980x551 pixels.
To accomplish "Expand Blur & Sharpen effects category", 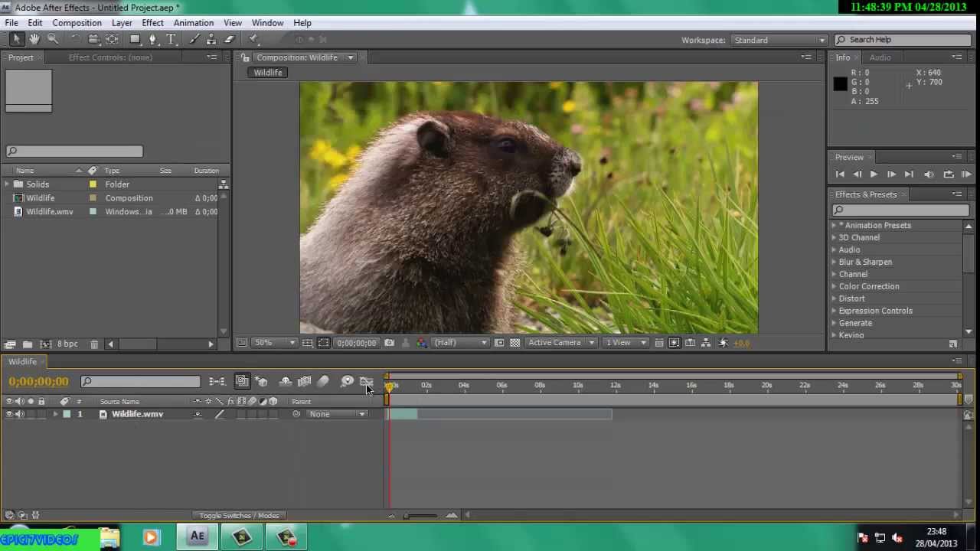I will coord(834,262).
